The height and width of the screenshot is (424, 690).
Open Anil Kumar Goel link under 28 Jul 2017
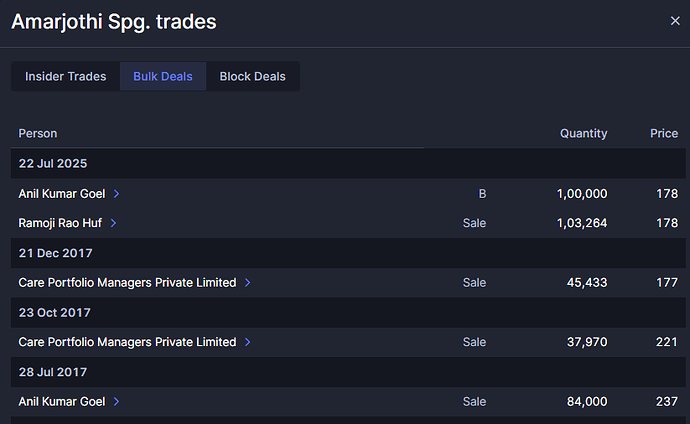click(62, 402)
